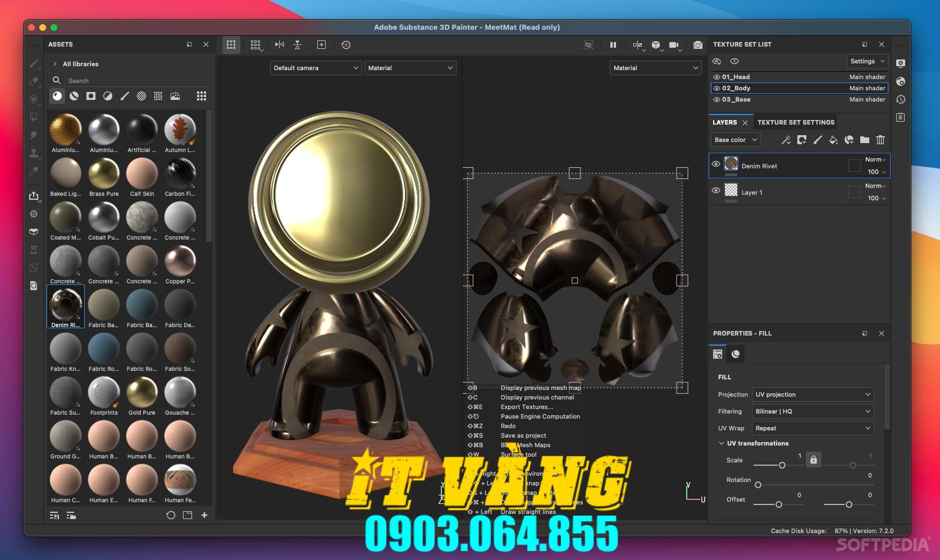Open the Base color channel dropdown

735,140
